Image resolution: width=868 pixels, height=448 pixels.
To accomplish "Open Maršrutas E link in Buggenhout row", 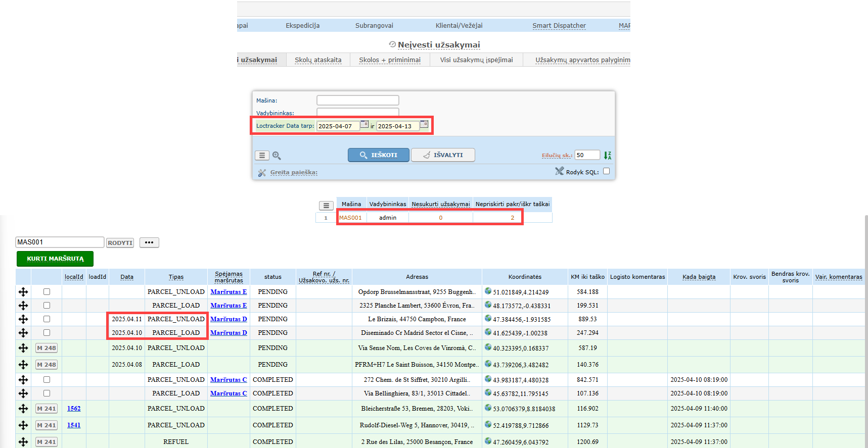I will pyautogui.click(x=229, y=292).
